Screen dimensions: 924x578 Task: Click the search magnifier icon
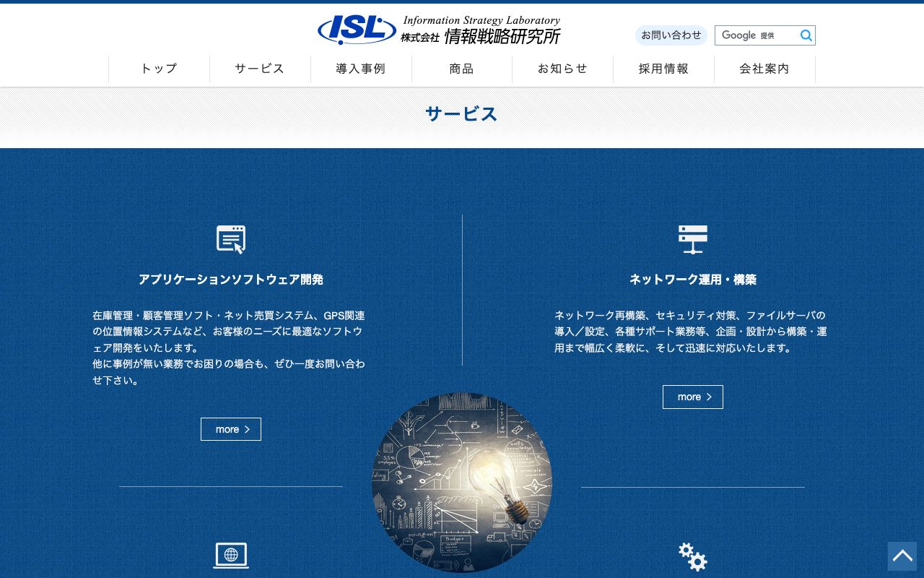click(806, 35)
